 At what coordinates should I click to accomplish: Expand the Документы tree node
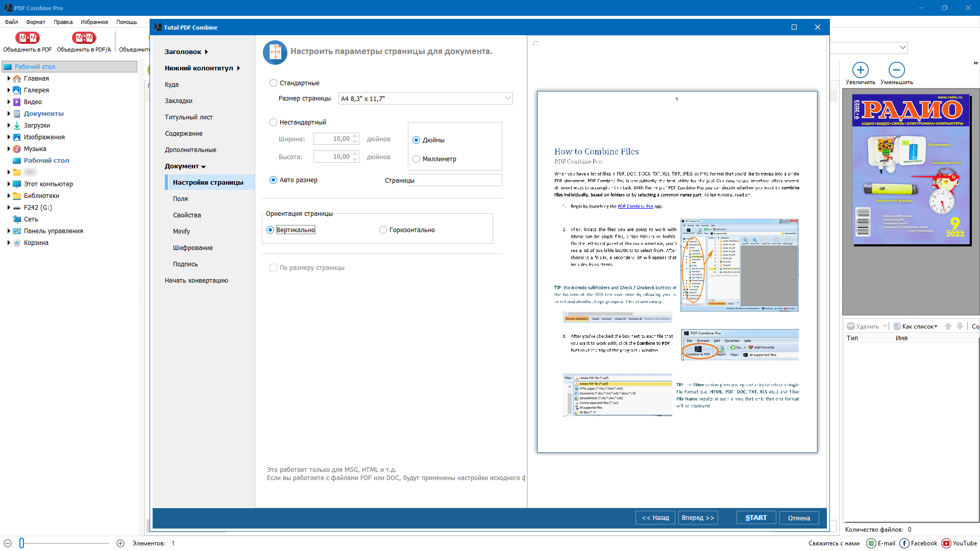[9, 114]
